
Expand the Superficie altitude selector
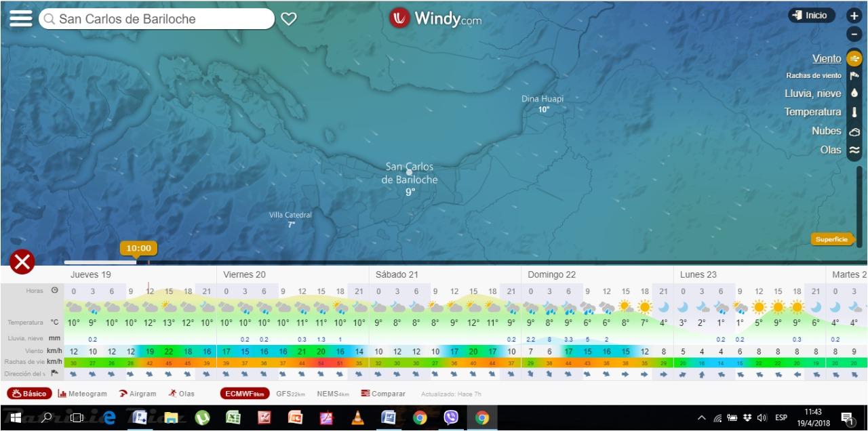pos(832,239)
